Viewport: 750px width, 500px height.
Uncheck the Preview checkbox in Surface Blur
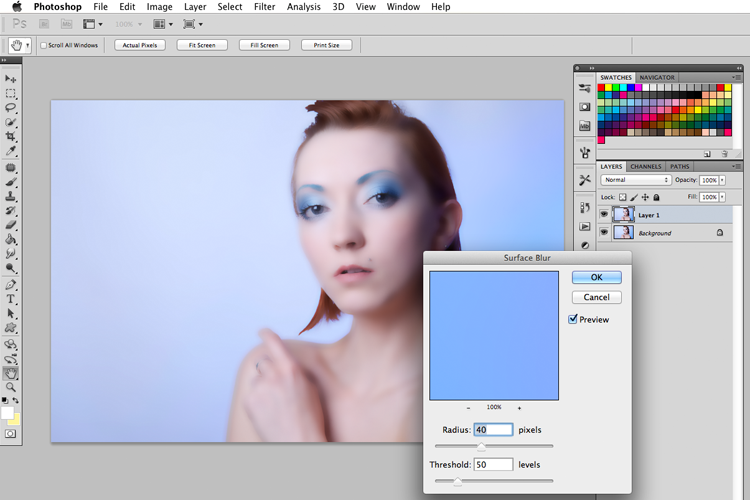[573, 319]
